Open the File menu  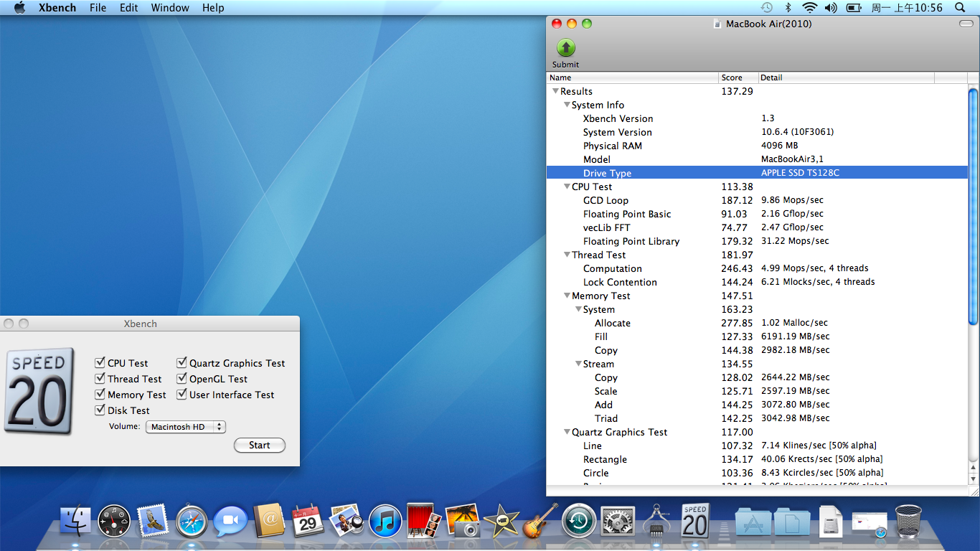click(98, 8)
